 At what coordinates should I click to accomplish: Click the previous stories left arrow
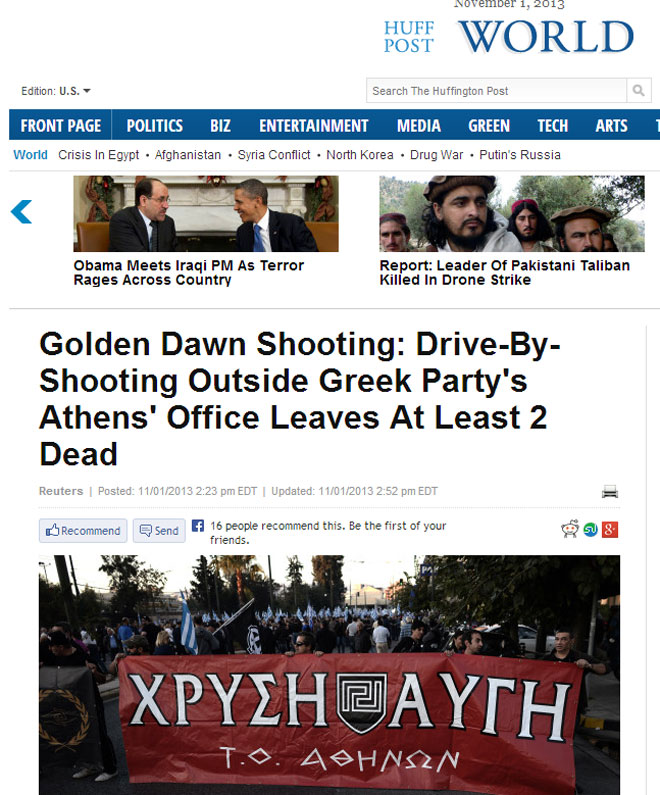[x=21, y=212]
